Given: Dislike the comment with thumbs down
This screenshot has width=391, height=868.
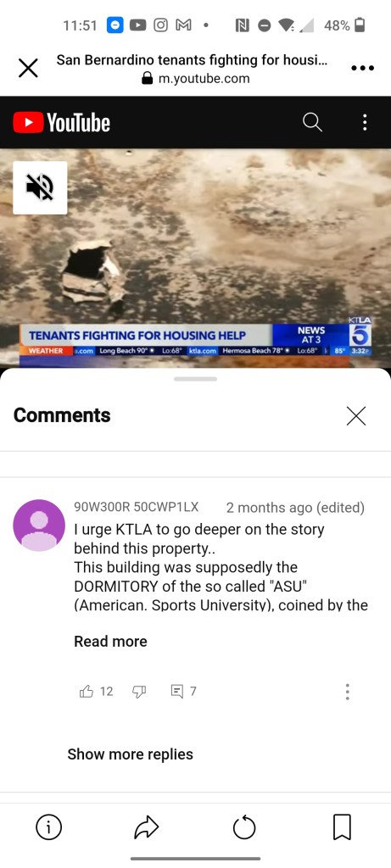Looking at the screenshot, I should (x=139, y=691).
